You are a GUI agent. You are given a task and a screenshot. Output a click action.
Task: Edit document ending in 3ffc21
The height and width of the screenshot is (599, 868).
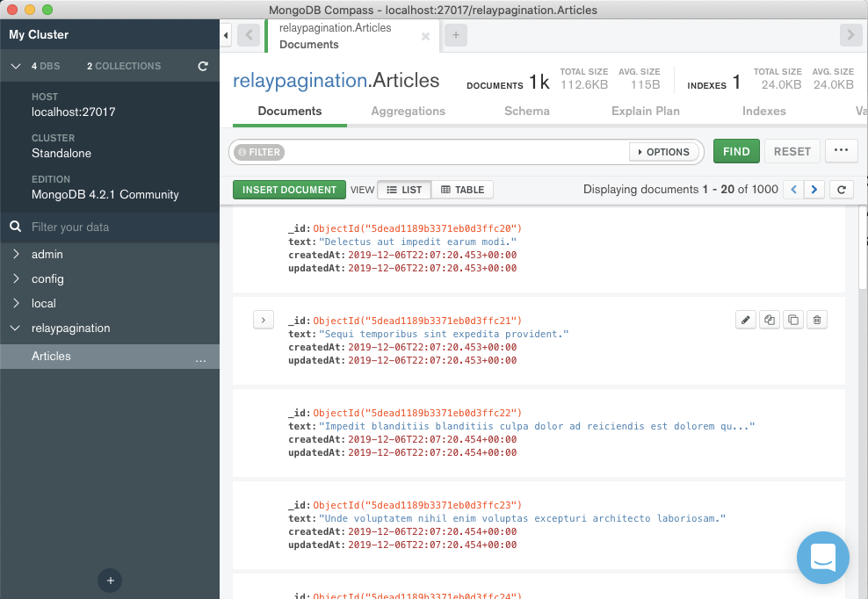pos(746,320)
